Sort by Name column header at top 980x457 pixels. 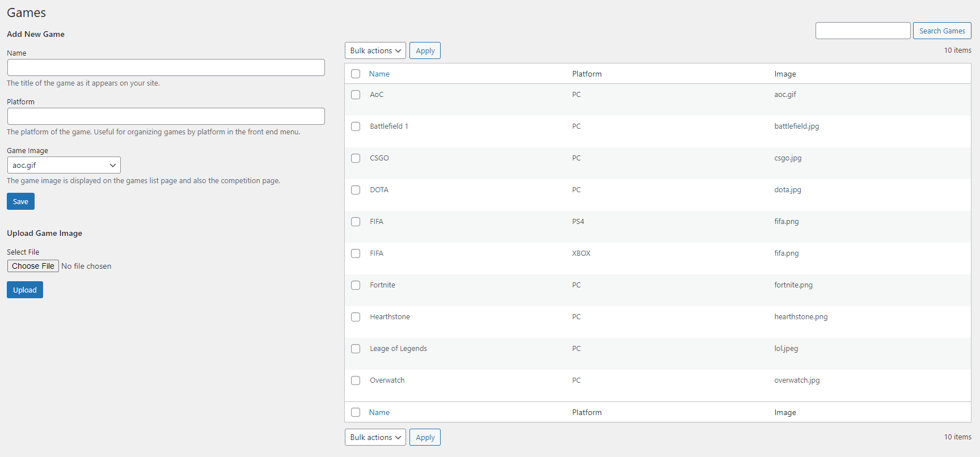379,74
